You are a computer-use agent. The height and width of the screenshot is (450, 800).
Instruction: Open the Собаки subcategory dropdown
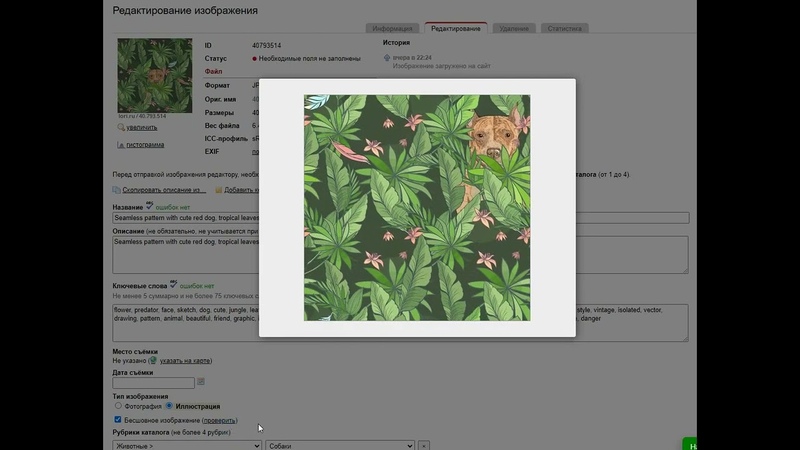pos(339,445)
